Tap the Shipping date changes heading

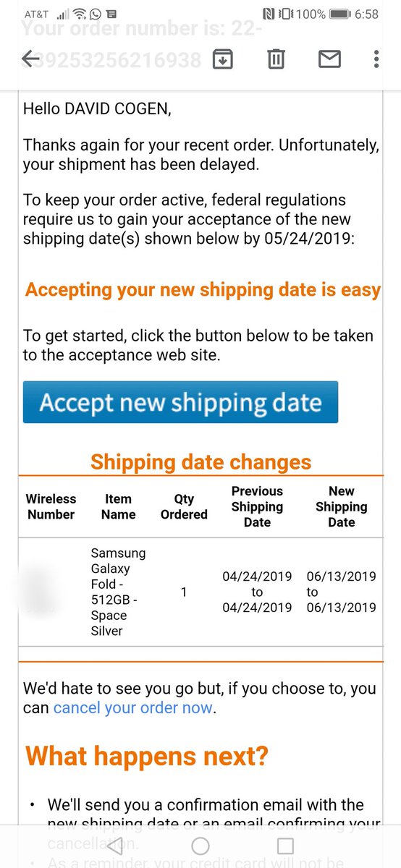click(x=200, y=462)
